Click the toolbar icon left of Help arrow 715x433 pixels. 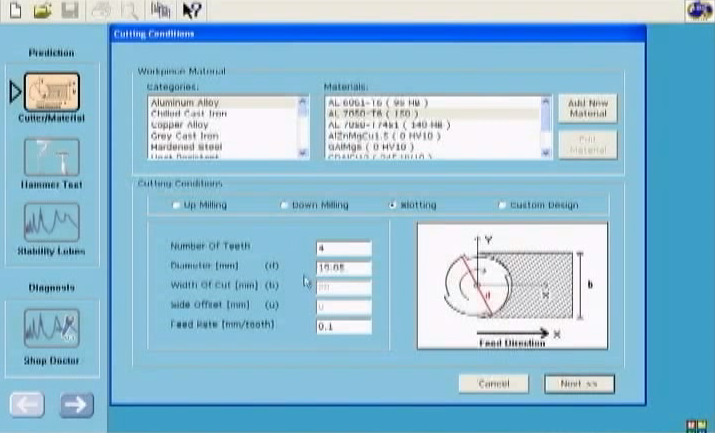160,10
